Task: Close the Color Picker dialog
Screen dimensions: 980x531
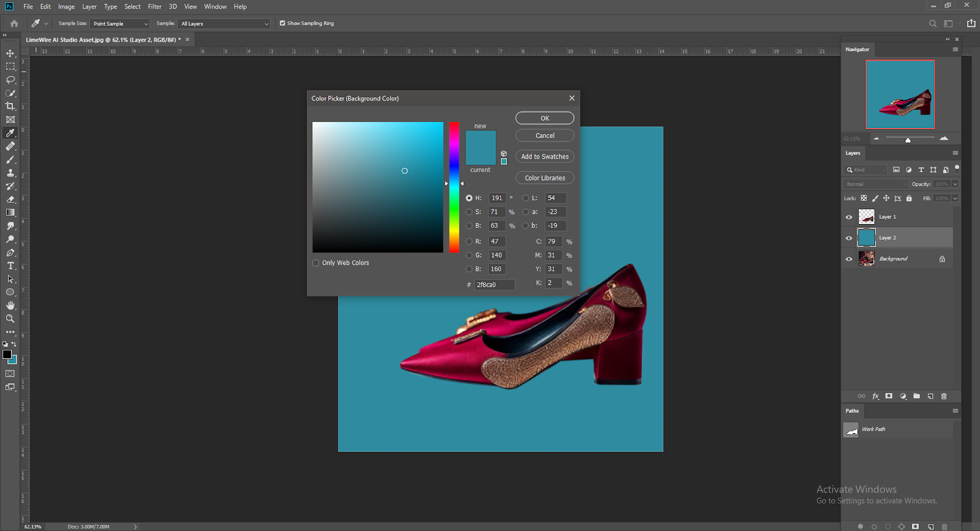Action: click(x=571, y=98)
